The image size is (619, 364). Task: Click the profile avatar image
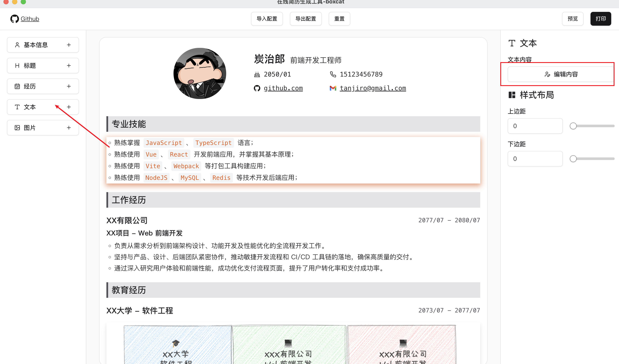point(200,73)
